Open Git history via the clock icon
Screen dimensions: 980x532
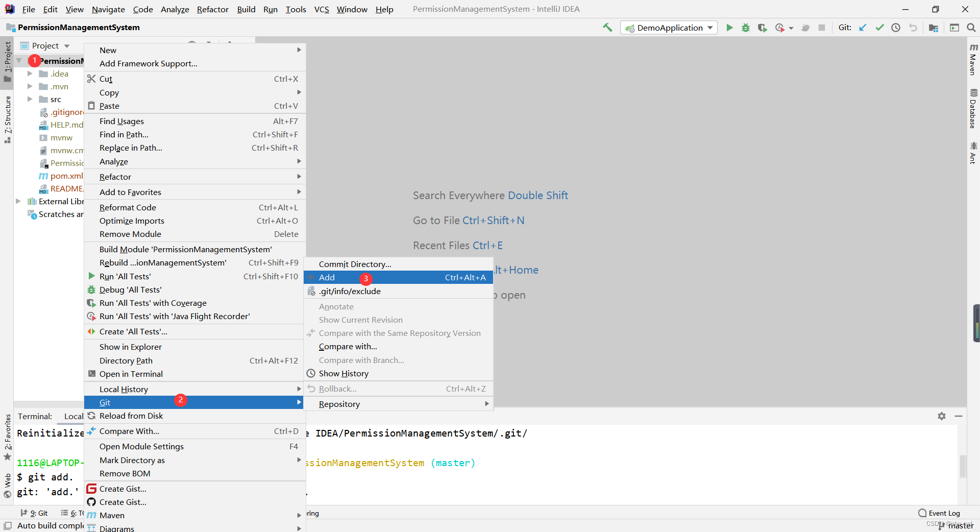point(896,28)
